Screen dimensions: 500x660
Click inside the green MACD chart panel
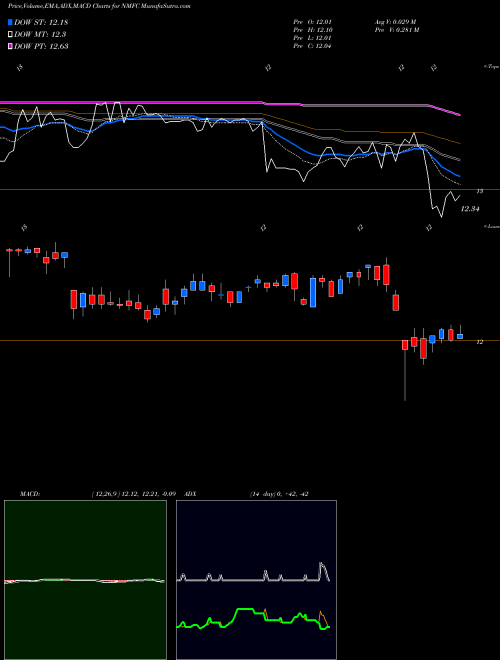(x=85, y=580)
